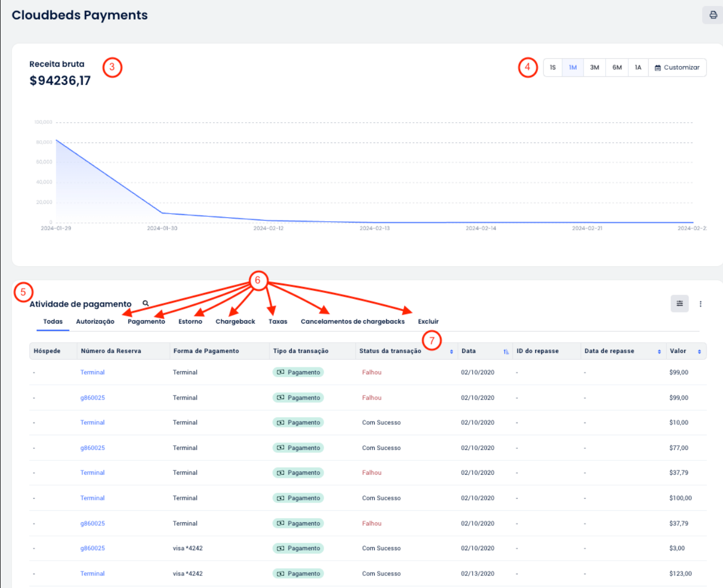The width and height of the screenshot is (723, 588).
Task: Click the Pagamento badge in $100,00 row
Action: tap(298, 498)
